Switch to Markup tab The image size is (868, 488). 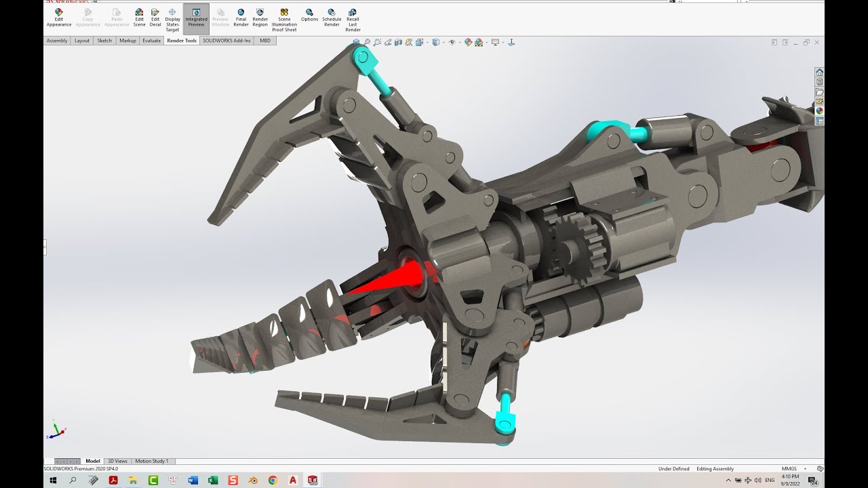point(127,41)
